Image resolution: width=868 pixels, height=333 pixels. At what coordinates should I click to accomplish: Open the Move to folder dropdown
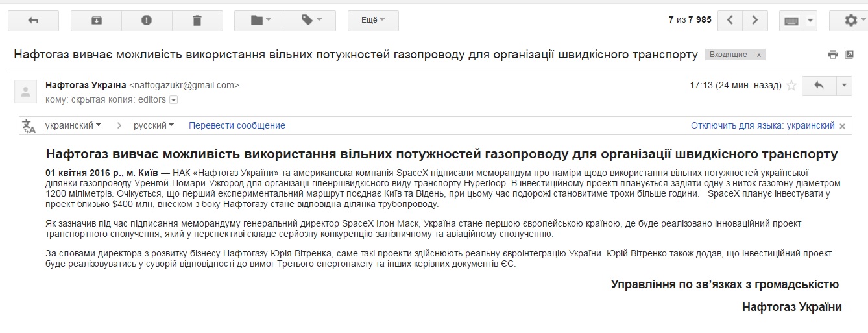[259, 20]
